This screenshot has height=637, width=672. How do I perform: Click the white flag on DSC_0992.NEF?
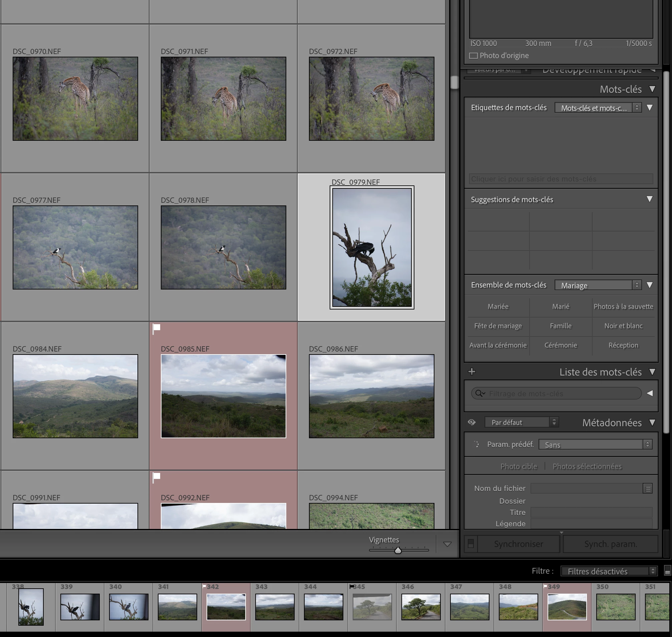pos(156,476)
